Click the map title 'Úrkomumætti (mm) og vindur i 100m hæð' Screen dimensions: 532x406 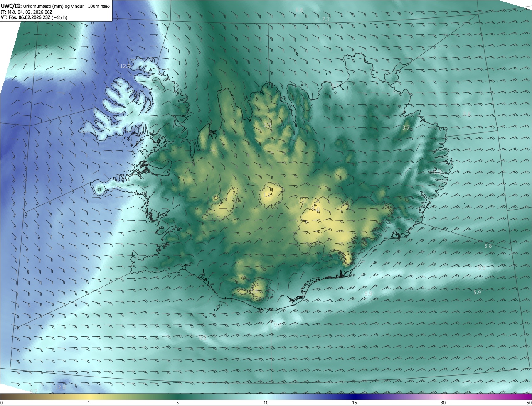coord(67,5)
